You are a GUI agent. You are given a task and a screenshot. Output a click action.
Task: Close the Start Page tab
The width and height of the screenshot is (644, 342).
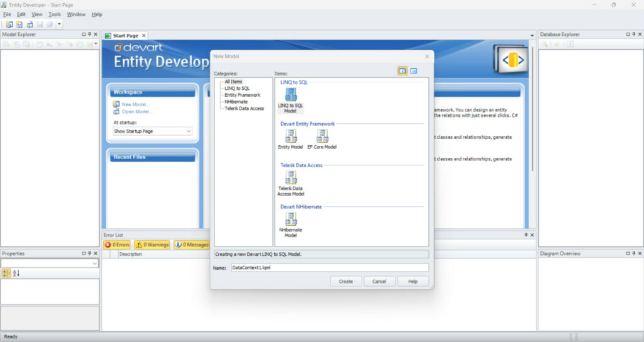click(144, 36)
